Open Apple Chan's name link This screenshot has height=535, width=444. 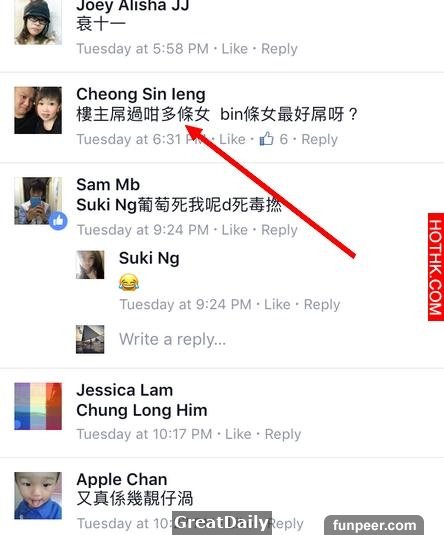[x=122, y=480]
